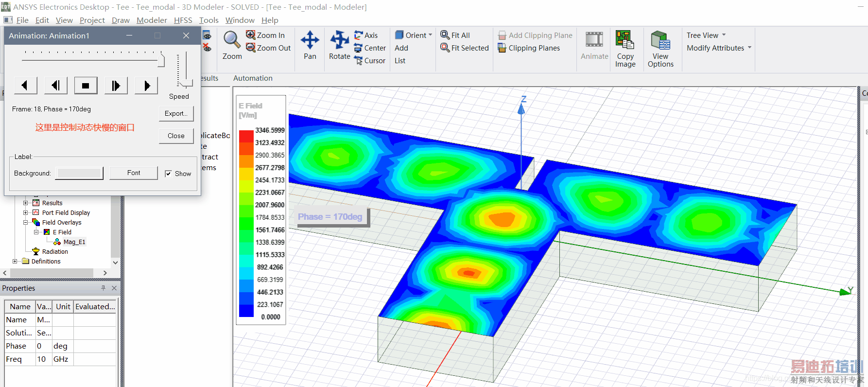Click the Add Clipping Plane icon
Screen dimensions: 868x387
pos(502,35)
